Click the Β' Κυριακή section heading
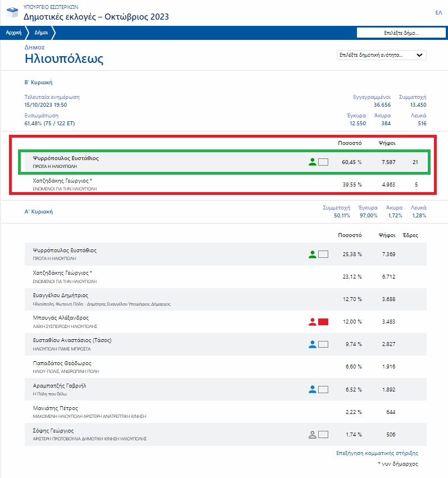 pos(38,83)
